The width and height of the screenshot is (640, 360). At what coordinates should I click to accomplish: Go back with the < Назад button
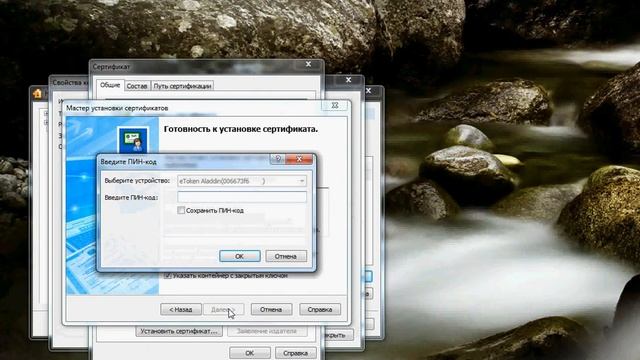tap(181, 309)
